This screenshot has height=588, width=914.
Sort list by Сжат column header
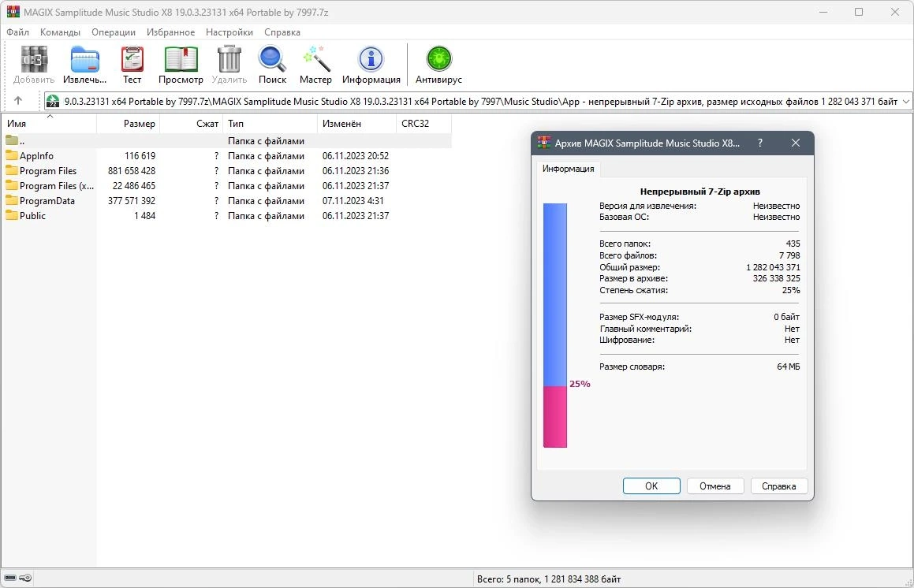[x=192, y=124]
